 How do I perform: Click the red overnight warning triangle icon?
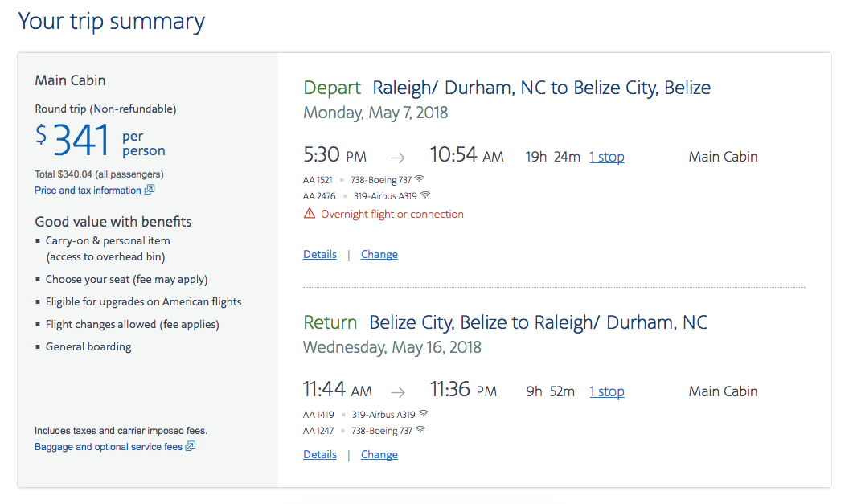coord(310,213)
